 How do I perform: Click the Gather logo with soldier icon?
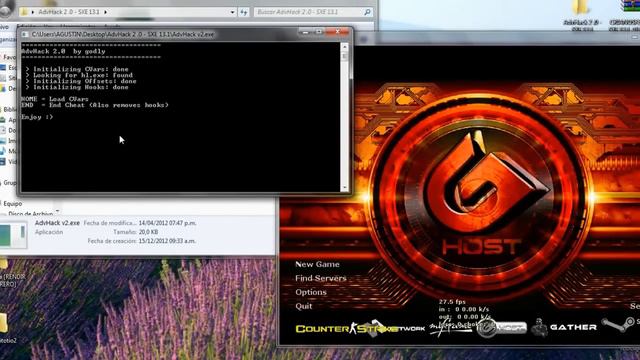pyautogui.click(x=564, y=327)
